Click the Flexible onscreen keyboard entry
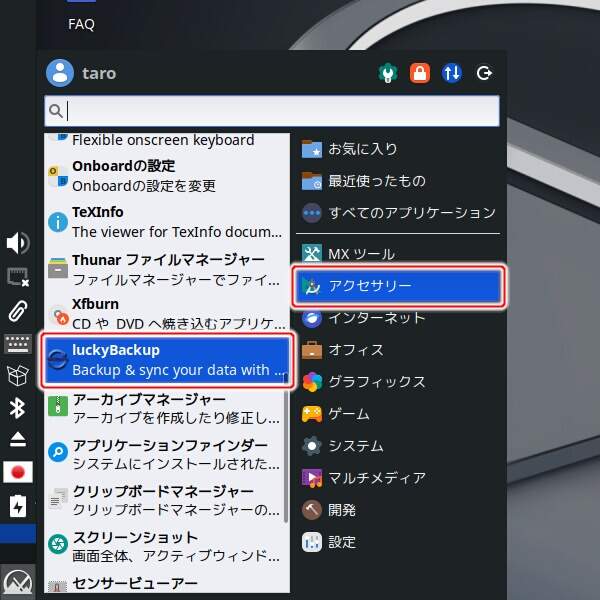This screenshot has width=600, height=600. (167, 141)
